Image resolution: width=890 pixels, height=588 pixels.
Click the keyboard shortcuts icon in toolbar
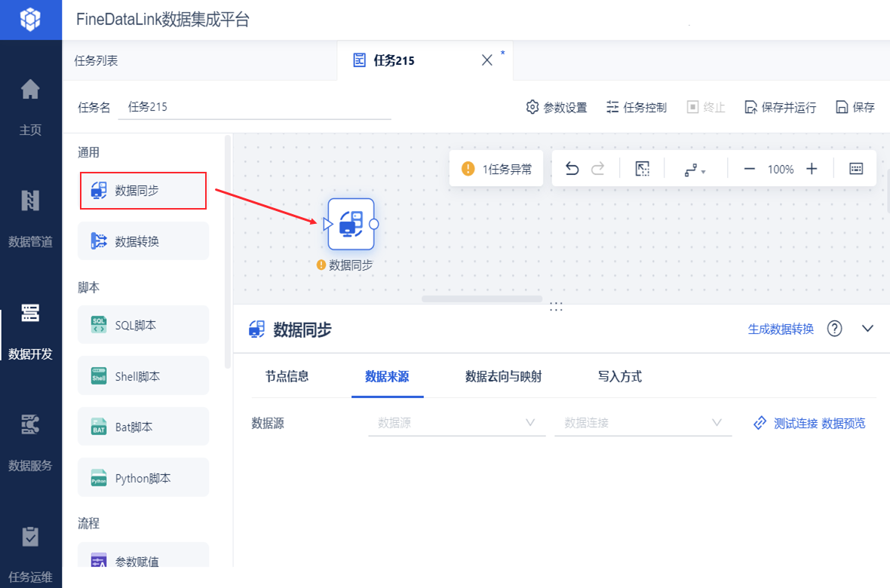pyautogui.click(x=856, y=169)
